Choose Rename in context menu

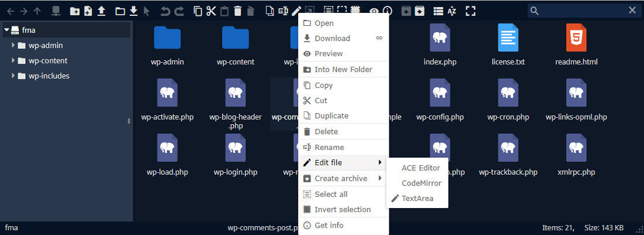[x=343, y=147]
